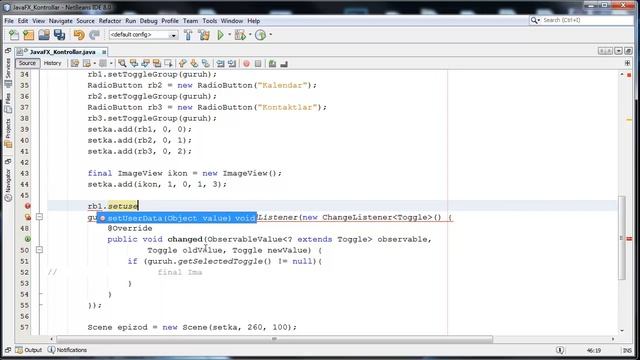Open the Debug menu
This screenshot has width=640, height=360.
point(148,21)
